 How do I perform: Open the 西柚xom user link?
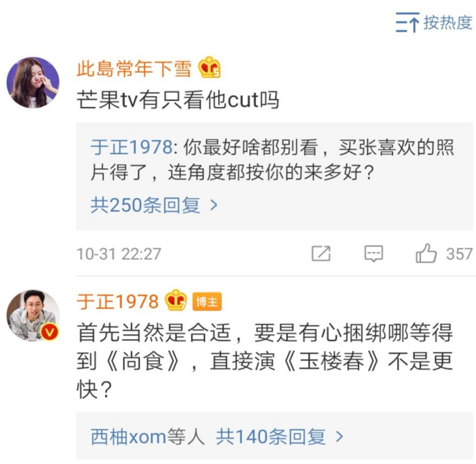pos(128,437)
